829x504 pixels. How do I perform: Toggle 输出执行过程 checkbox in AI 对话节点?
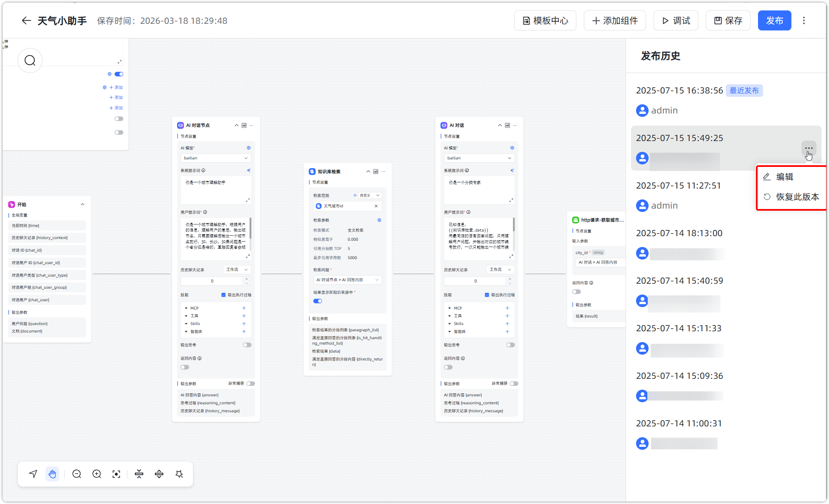[223, 295]
